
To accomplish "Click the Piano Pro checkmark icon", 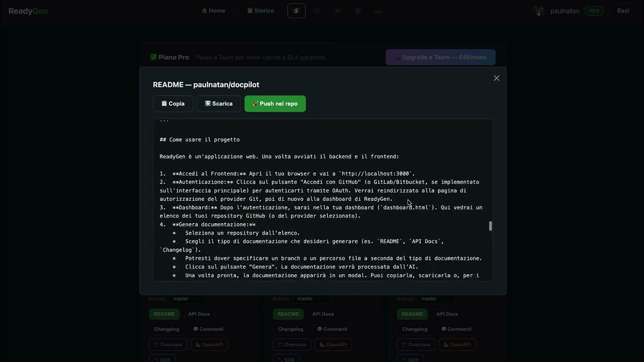I will 153,57.
